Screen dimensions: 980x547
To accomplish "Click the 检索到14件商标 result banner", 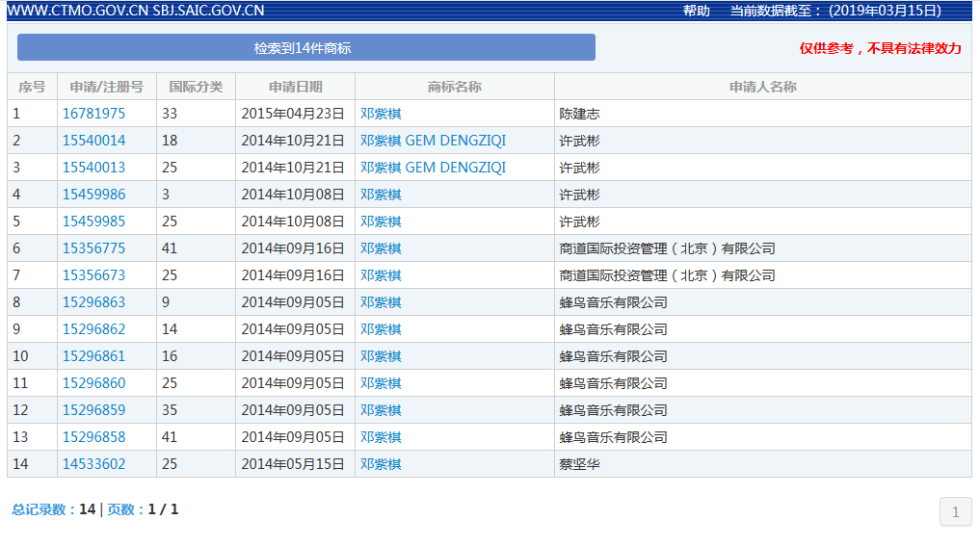I will tap(305, 48).
